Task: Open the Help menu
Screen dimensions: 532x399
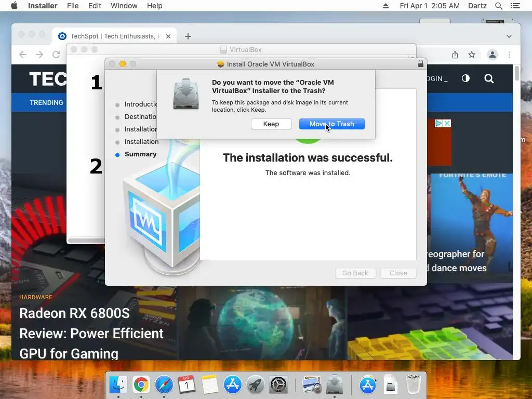Action: tap(154, 6)
